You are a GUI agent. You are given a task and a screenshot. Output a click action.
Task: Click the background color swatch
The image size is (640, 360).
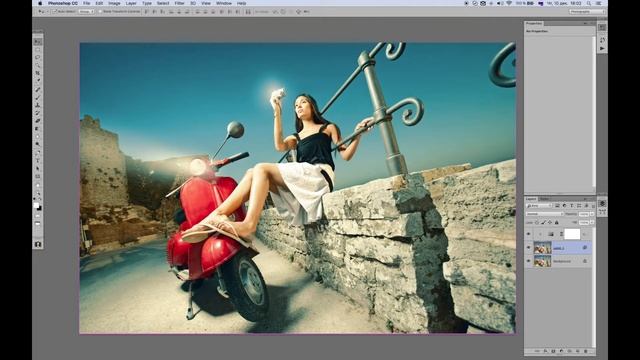point(39,208)
